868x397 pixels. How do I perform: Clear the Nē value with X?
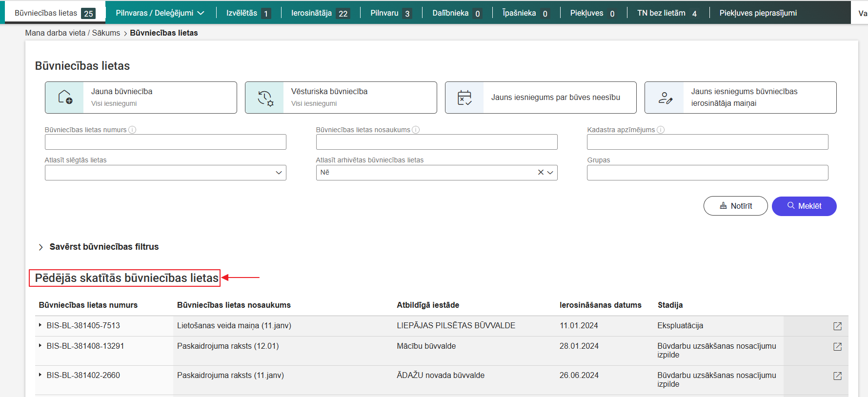pos(541,172)
